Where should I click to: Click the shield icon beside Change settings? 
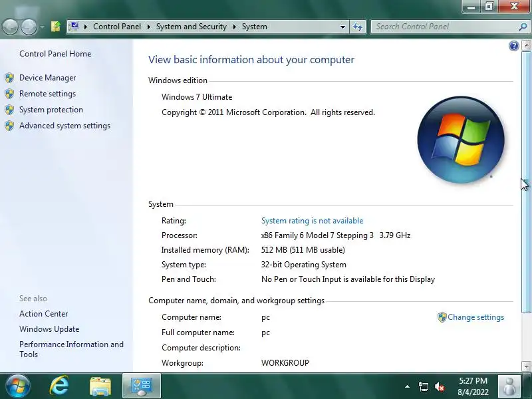click(442, 317)
